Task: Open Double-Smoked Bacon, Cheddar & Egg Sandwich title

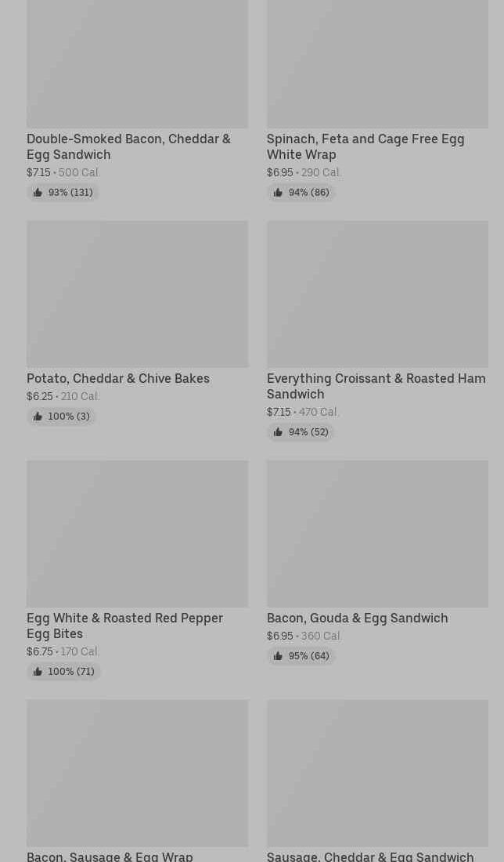Action: click(x=128, y=146)
